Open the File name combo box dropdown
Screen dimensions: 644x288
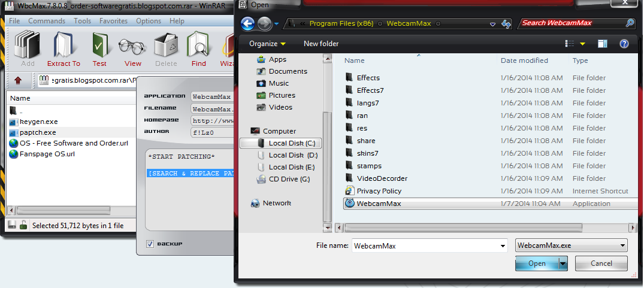(503, 246)
